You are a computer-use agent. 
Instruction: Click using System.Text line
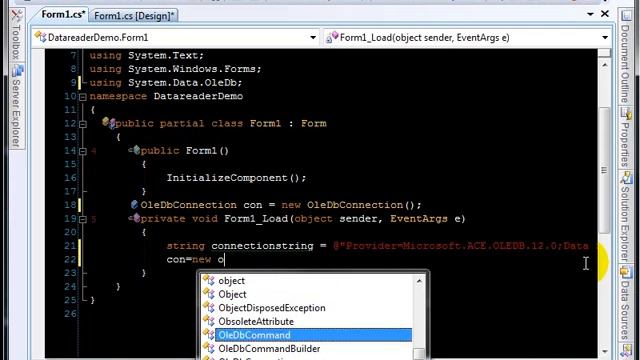point(147,55)
